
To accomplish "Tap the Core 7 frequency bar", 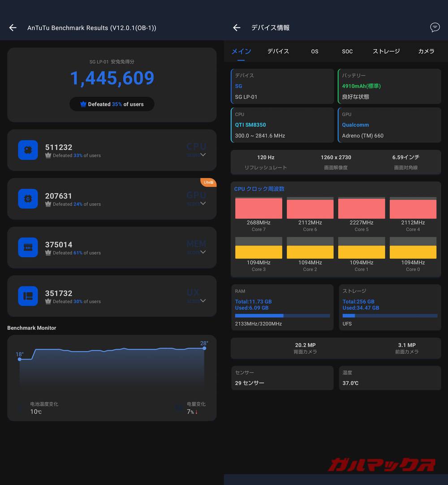I will pyautogui.click(x=258, y=208).
